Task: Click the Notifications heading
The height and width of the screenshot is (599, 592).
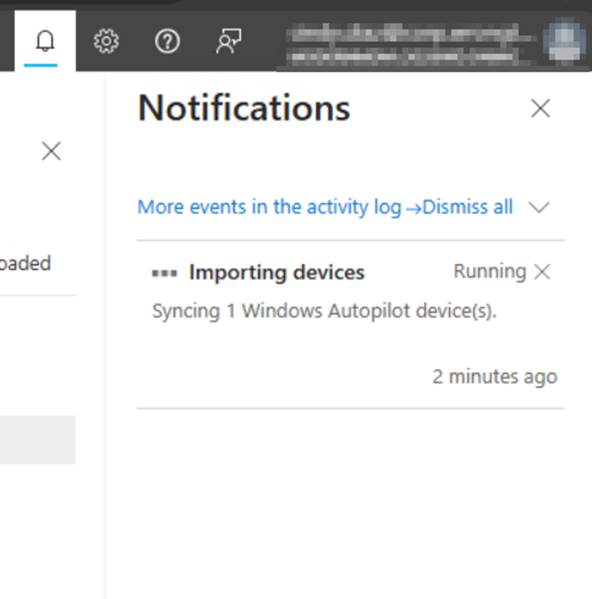Action: point(244,108)
